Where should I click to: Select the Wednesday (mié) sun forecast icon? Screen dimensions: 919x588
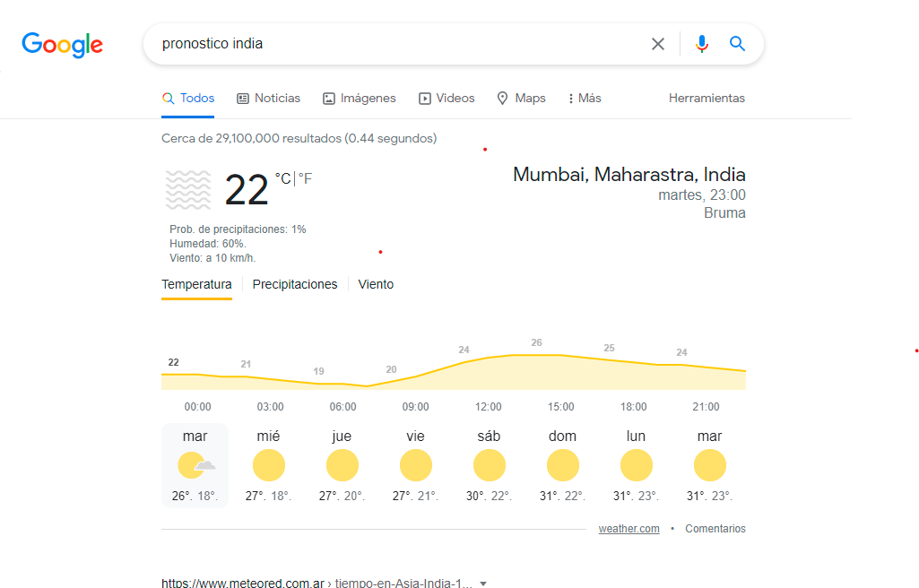pos(268,465)
